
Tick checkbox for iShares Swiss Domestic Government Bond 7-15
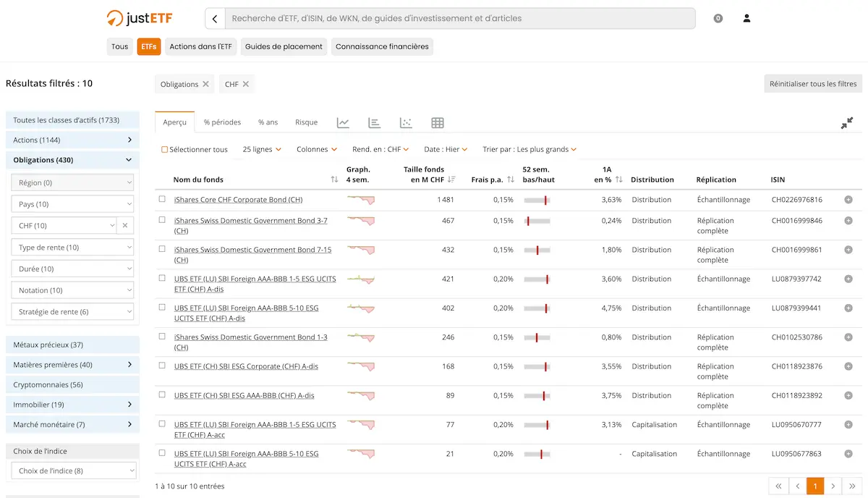click(x=162, y=249)
